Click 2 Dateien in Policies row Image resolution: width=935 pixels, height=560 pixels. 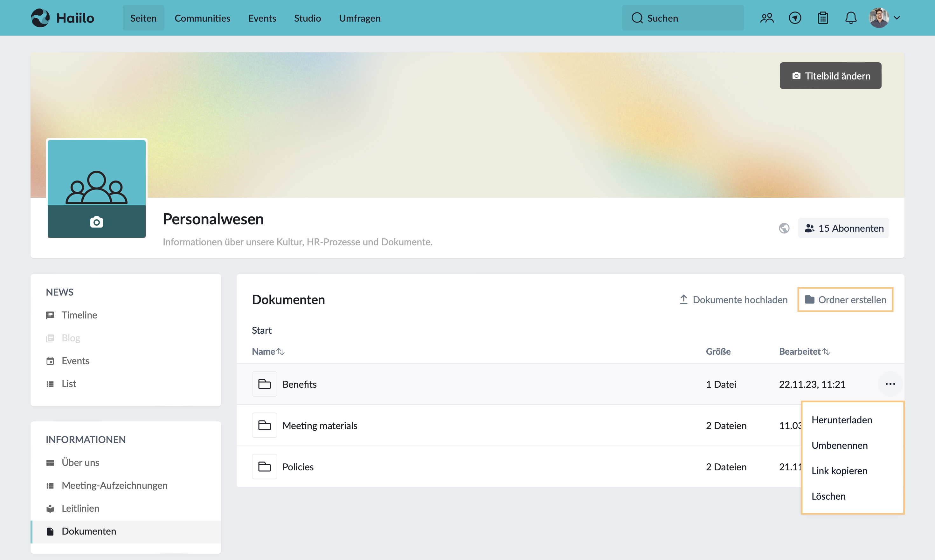pyautogui.click(x=726, y=467)
